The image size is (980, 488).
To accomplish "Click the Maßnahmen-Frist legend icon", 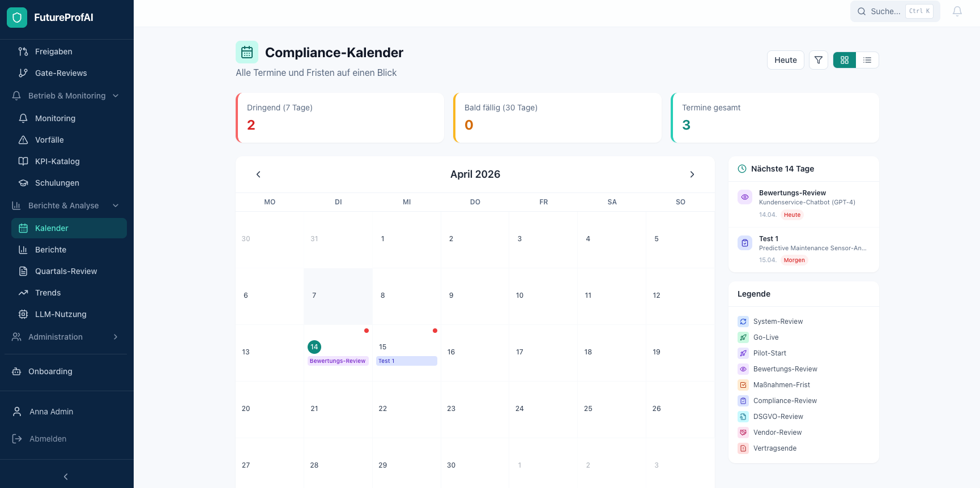I will (743, 385).
